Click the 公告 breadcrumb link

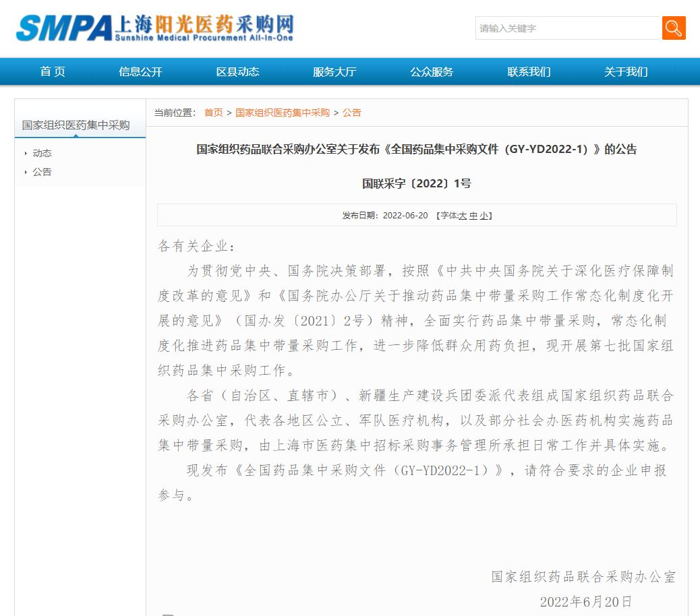point(351,113)
